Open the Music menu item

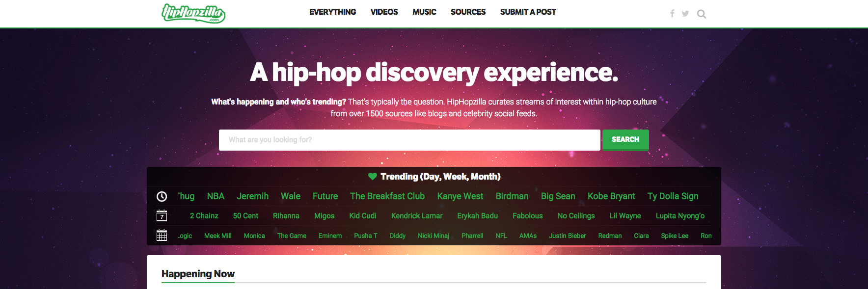click(x=424, y=12)
